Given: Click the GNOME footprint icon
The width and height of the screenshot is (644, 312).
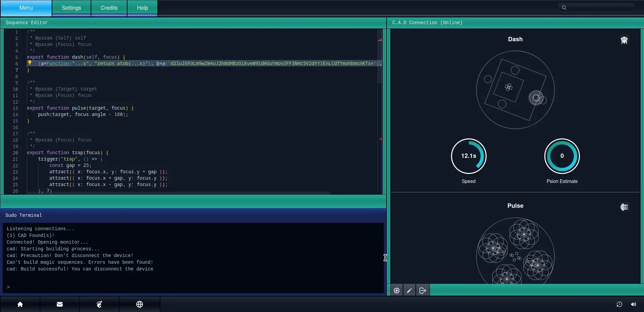Looking at the screenshot, I should pyautogui.click(x=99, y=304).
